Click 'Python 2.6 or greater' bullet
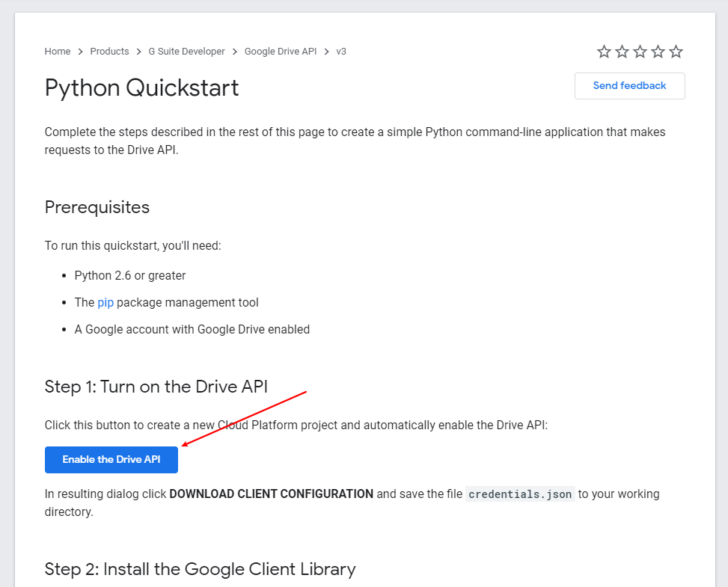The image size is (728, 587). [130, 276]
